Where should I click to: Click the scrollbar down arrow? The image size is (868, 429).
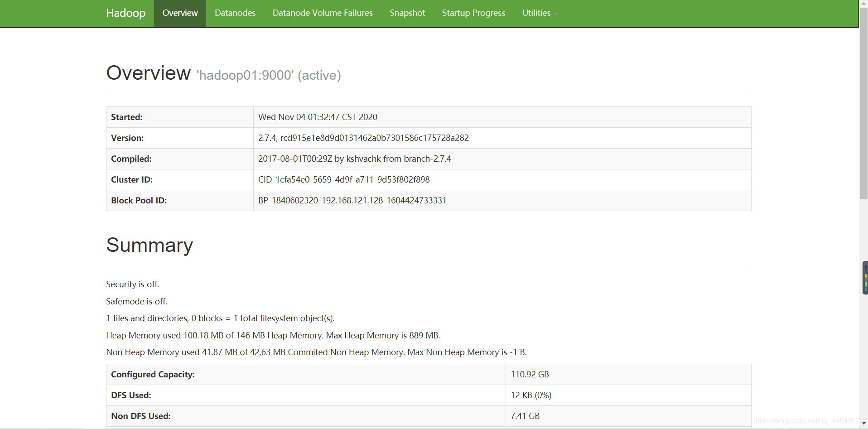click(863, 423)
